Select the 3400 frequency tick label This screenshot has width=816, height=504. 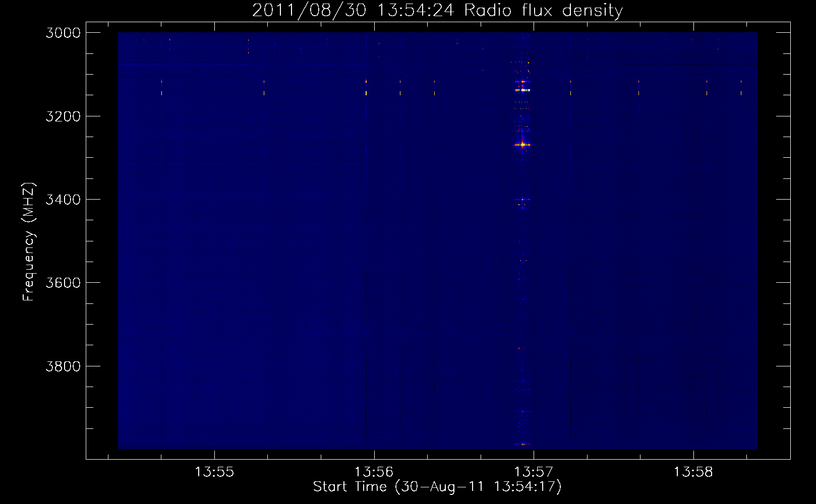(63, 200)
